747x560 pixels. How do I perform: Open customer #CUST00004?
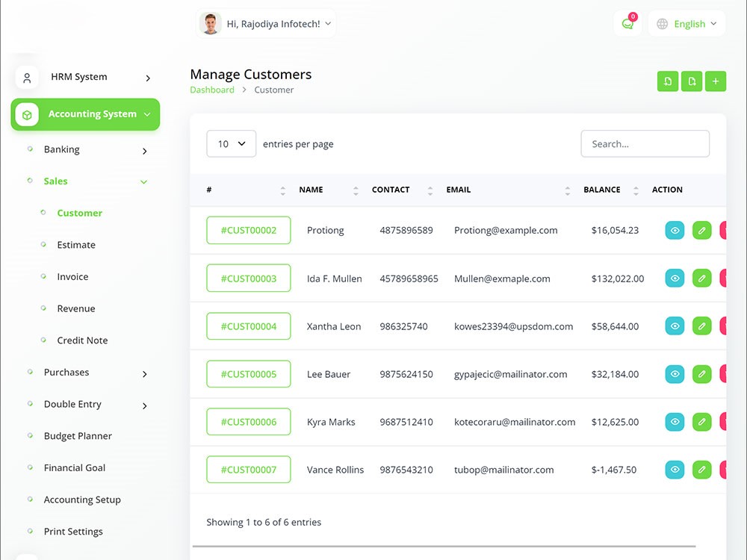pyautogui.click(x=249, y=326)
